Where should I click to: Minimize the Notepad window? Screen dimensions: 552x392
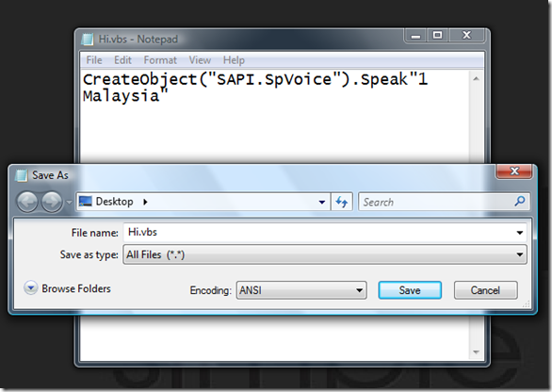(415, 36)
